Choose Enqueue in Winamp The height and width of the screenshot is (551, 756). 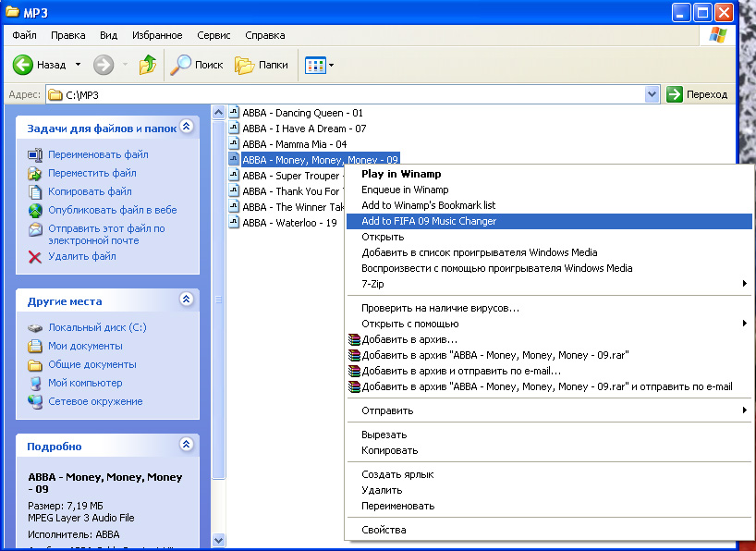pyautogui.click(x=549, y=190)
